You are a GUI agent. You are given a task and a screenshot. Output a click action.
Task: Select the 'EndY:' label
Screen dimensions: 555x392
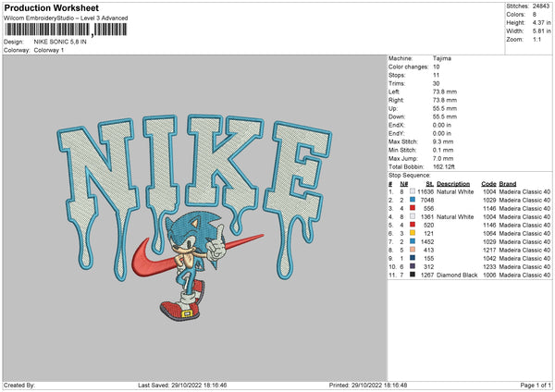397,134
